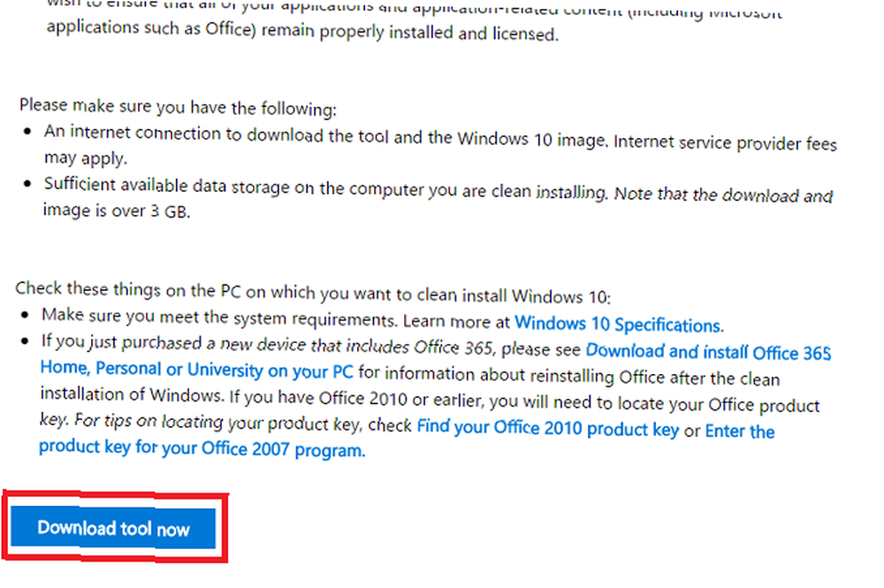Click 'product key for your Office 2007 program' link text
884x588 pixels.
[x=202, y=448]
